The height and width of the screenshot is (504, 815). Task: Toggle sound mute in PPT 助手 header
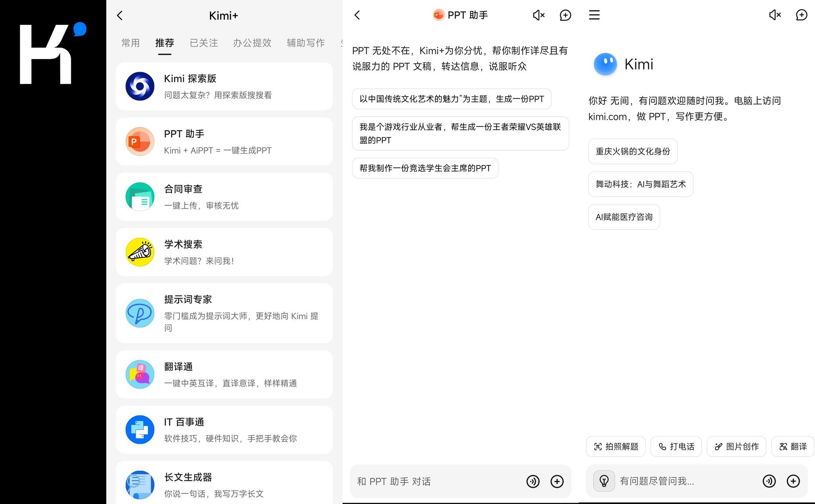[x=539, y=15]
